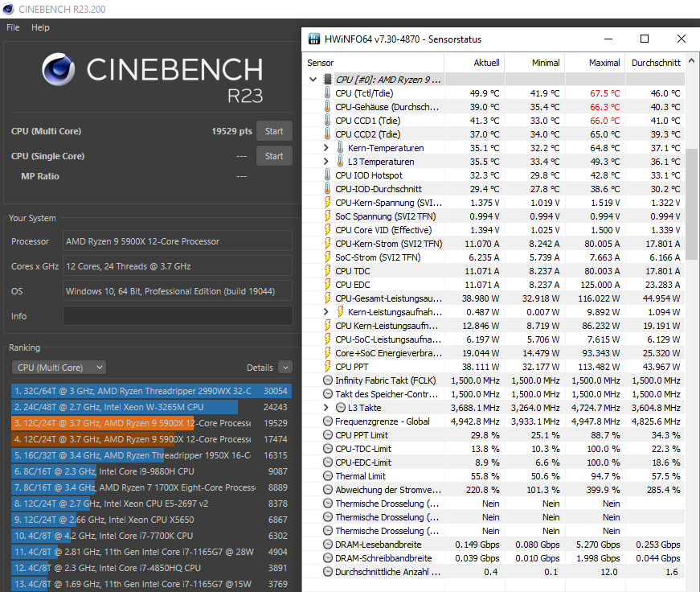The image size is (700, 592).
Task: Expand the L3 Temperaturen row
Action: [x=326, y=162]
